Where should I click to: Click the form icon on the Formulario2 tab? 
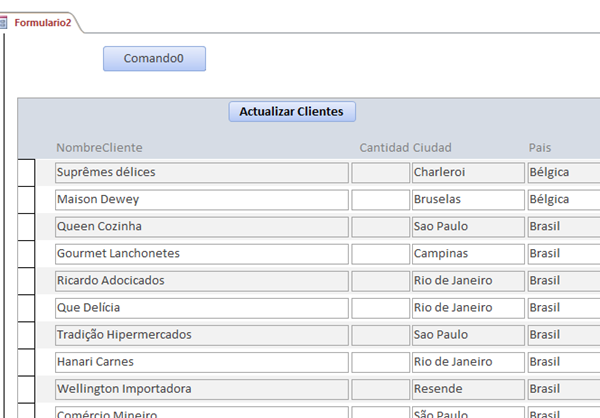4,22
